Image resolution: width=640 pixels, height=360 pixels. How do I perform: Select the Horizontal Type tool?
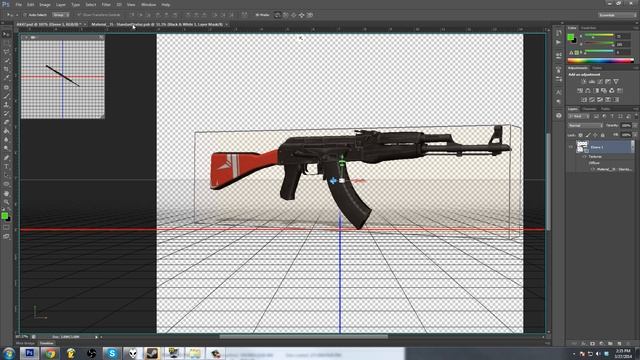coord(6,167)
